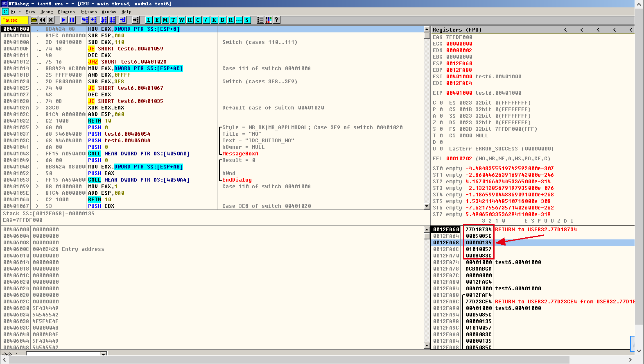Open the File menu
The image size is (644, 364).
coord(16,11)
